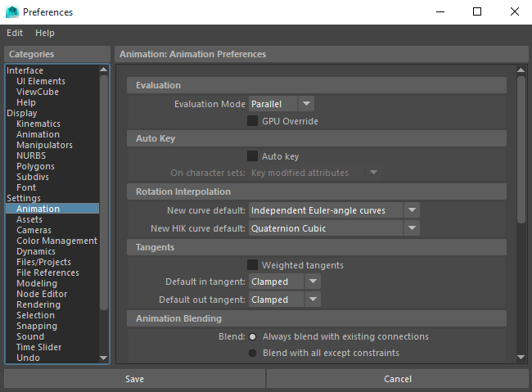This screenshot has width=532, height=392.
Task: Enable the GPU Override checkbox
Action: pyautogui.click(x=253, y=121)
